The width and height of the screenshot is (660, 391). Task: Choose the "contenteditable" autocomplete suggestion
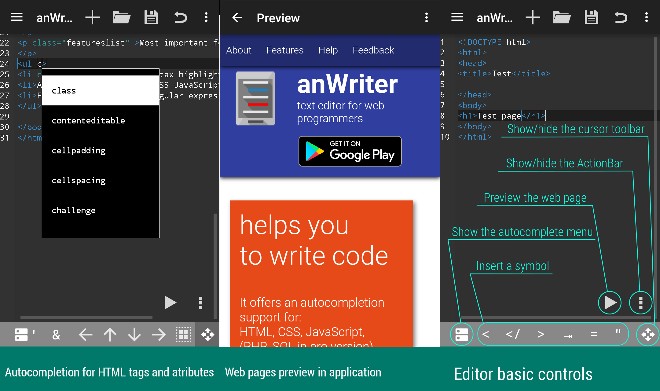[x=101, y=120]
